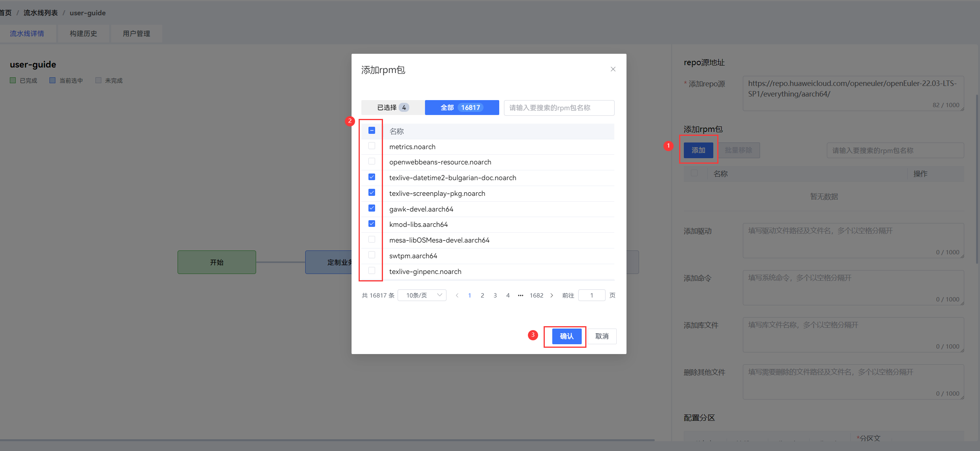The width and height of the screenshot is (980, 451).
Task: Toggle the select-all checkbox in 名称 header
Action: tap(372, 130)
